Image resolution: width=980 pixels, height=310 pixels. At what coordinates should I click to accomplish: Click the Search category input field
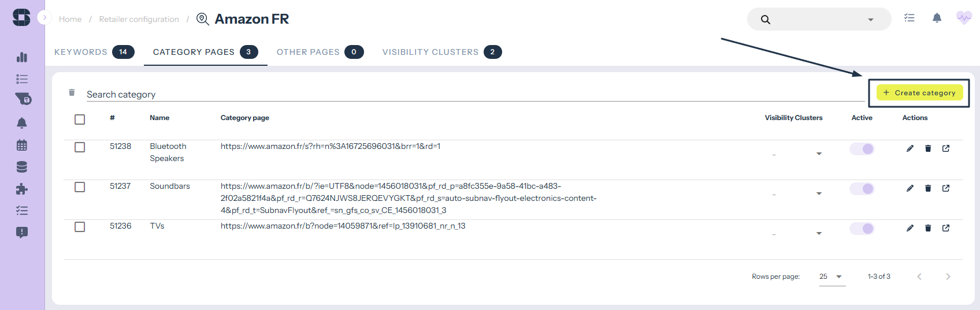pos(462,94)
